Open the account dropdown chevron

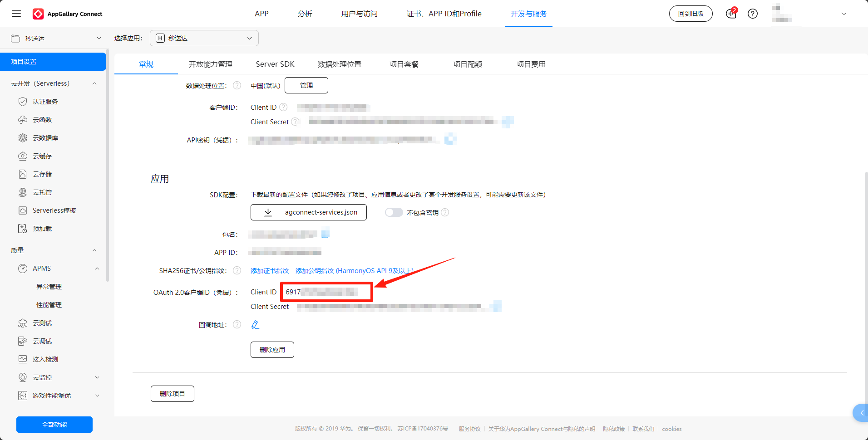click(x=844, y=14)
